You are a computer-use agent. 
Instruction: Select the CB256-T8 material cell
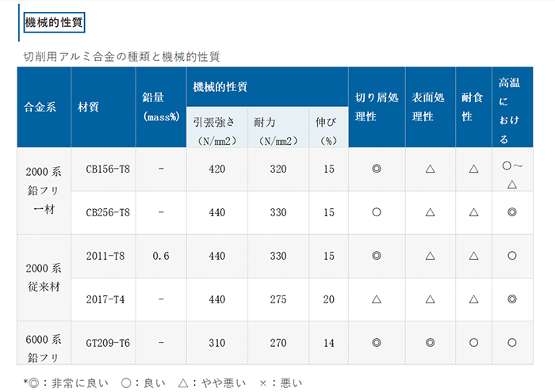[x=107, y=212]
